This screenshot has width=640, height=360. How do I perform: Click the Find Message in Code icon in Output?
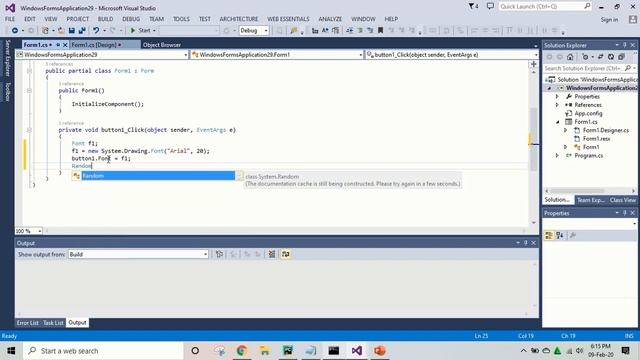(220, 254)
